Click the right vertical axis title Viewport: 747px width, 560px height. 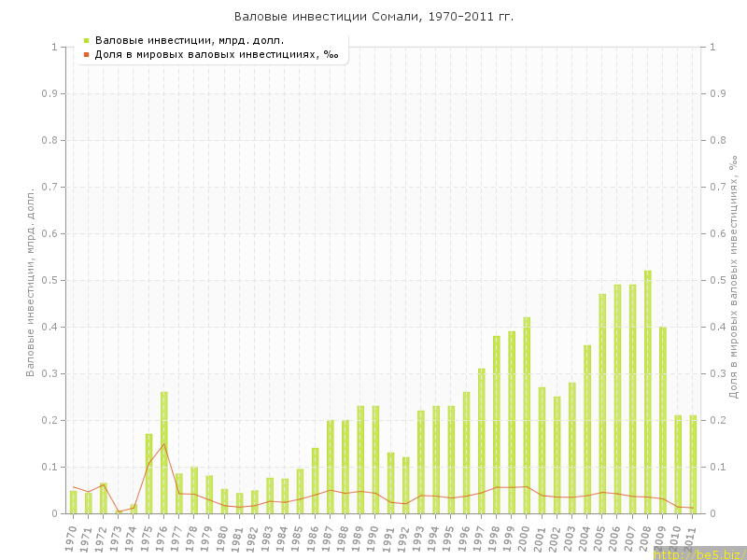tap(734, 278)
